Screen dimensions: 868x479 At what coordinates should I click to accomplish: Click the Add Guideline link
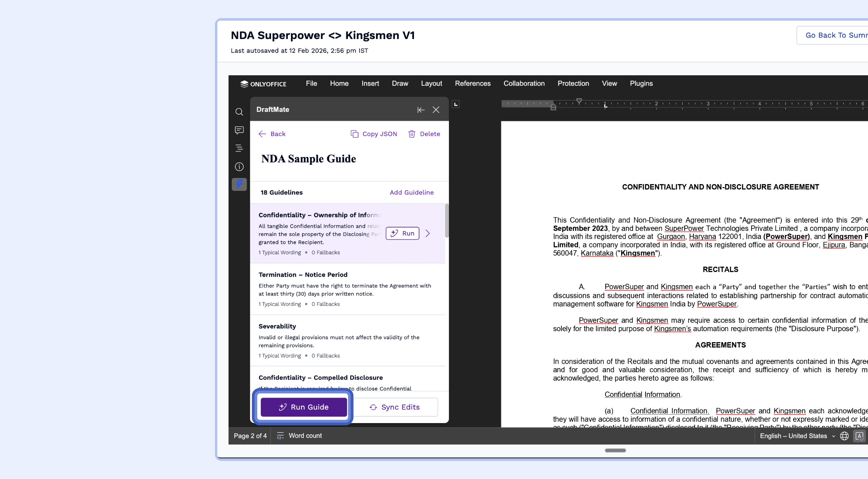coord(412,192)
